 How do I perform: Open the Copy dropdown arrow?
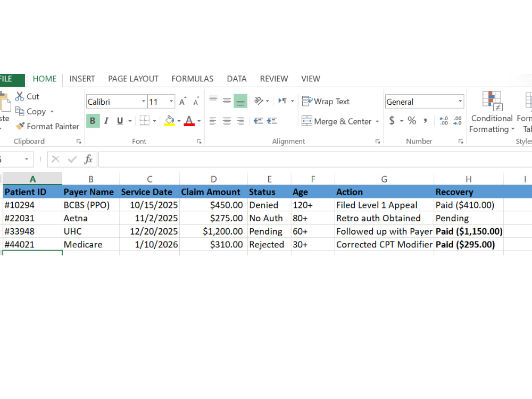tap(52, 111)
